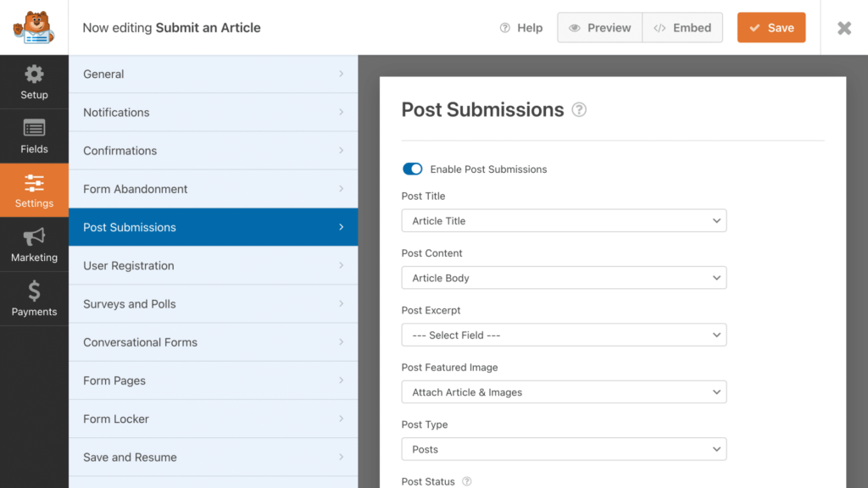The height and width of the screenshot is (488, 868).
Task: Open the Post Title dropdown
Action: (564, 220)
